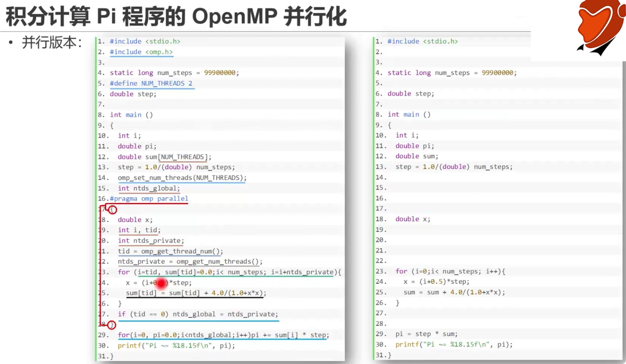Select line 10 int i; in left listing
The width and height of the screenshot is (626, 364).
[x=130, y=135]
